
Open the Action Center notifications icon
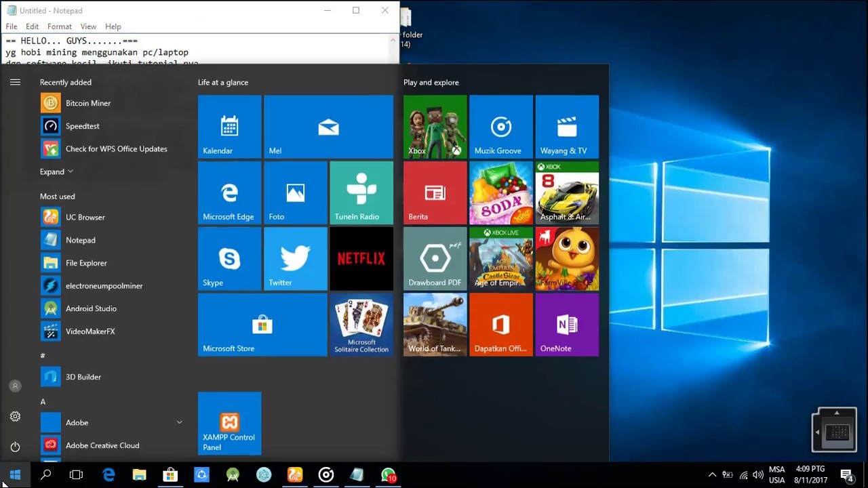point(847,475)
